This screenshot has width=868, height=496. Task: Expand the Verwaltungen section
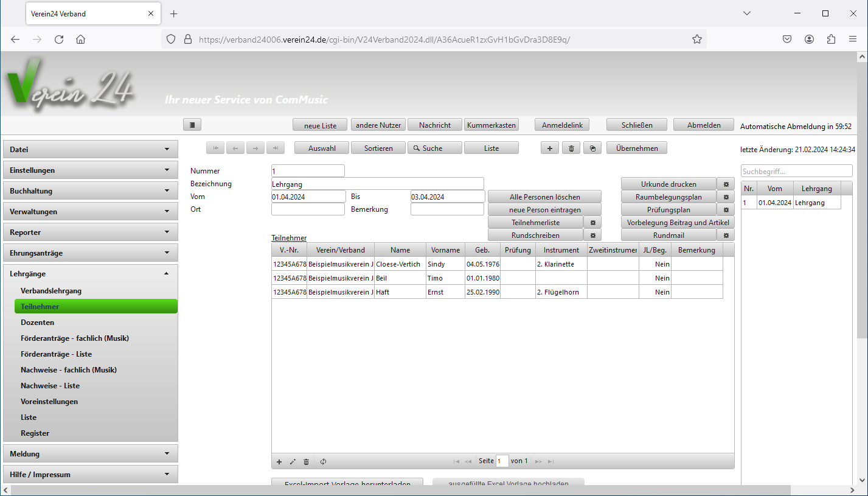(x=91, y=211)
